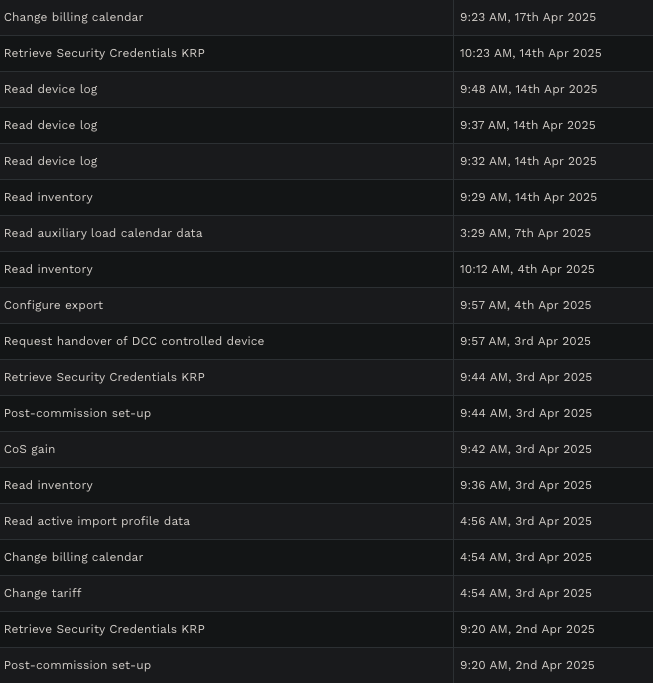The image size is (653, 683).
Task: Click Post-commission set-up dated 2nd Apr
Action: click(326, 666)
